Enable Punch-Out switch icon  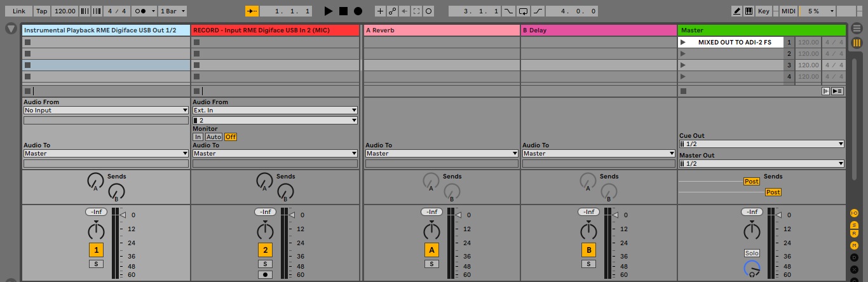538,11
